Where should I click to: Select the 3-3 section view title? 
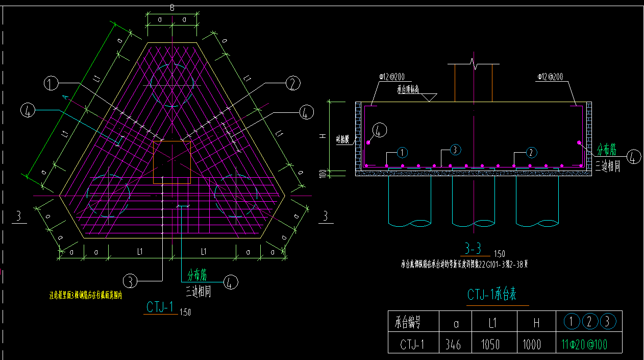click(473, 249)
